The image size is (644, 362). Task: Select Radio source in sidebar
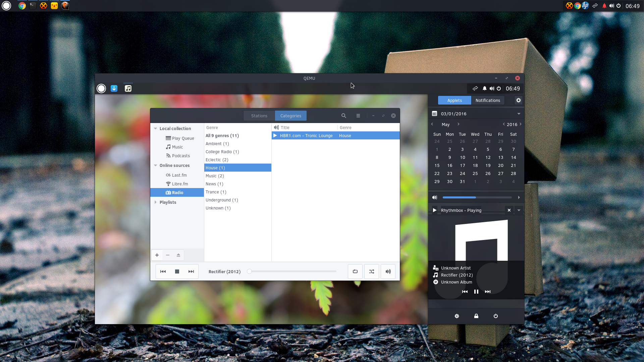(x=177, y=192)
